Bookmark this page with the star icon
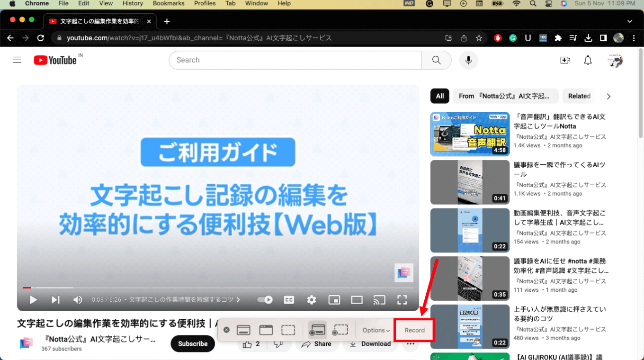The width and height of the screenshot is (644, 360). click(479, 38)
